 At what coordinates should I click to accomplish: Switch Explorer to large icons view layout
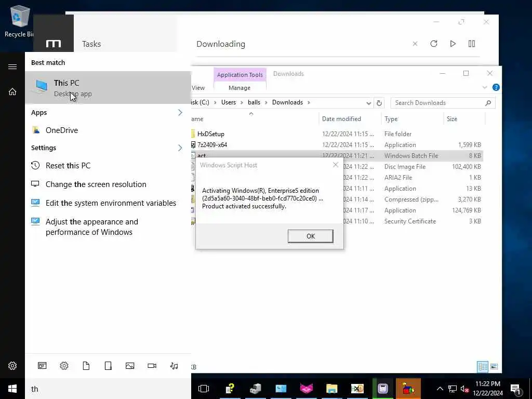(x=494, y=366)
